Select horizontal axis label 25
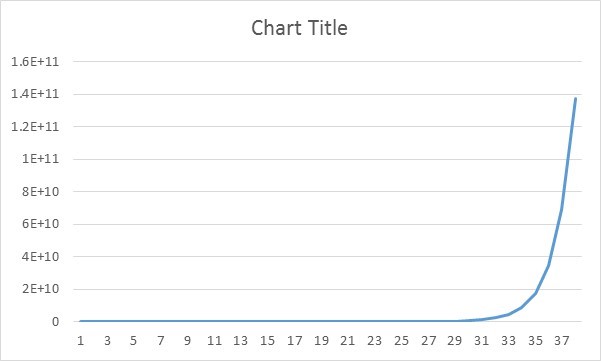Viewport: 601px width, 361px height. (x=401, y=340)
